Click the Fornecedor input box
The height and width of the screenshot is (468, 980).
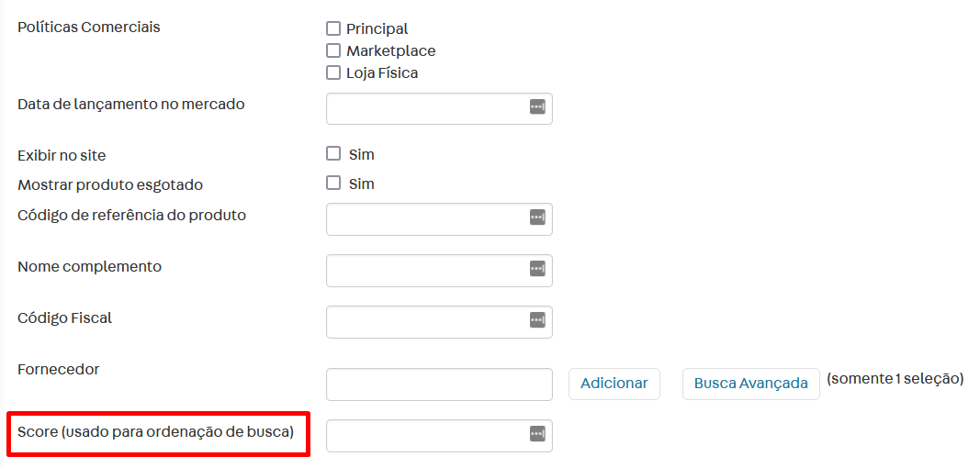439,384
